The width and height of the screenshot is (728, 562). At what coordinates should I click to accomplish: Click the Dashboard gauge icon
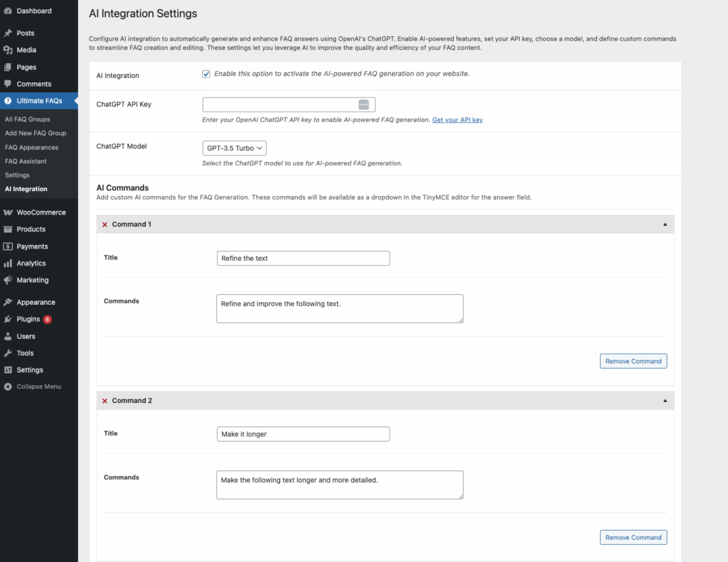(x=8, y=11)
